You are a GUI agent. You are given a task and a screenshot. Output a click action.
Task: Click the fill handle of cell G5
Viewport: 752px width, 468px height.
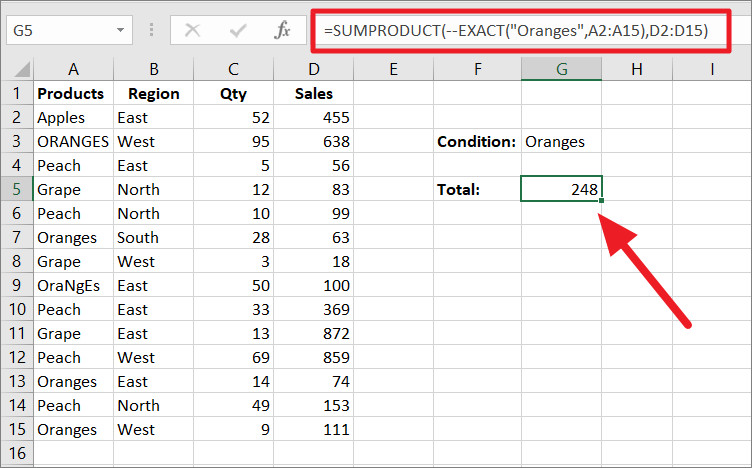(x=601, y=200)
